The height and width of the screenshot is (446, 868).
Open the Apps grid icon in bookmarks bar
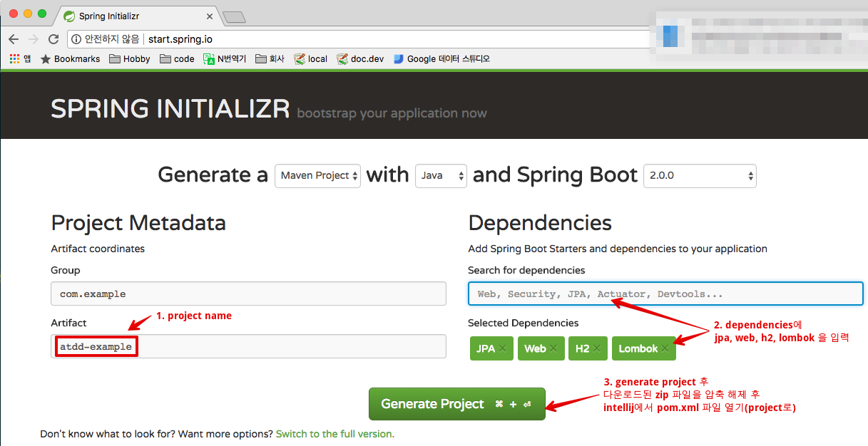point(14,58)
